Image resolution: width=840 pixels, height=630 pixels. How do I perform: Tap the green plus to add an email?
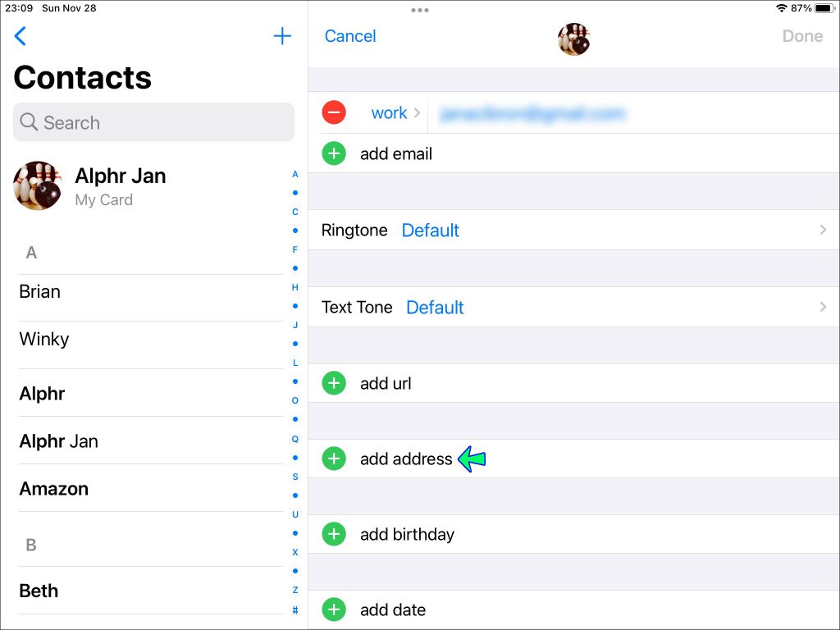[334, 153]
